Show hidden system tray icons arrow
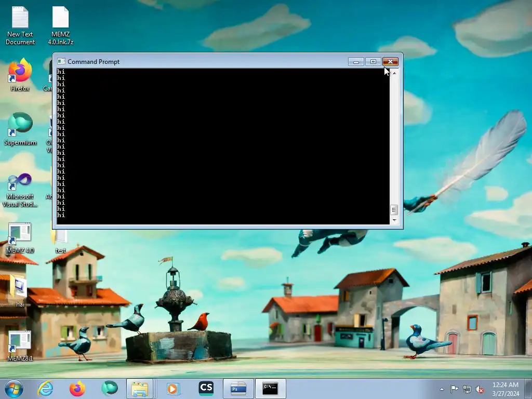This screenshot has width=532, height=399. coord(442,389)
